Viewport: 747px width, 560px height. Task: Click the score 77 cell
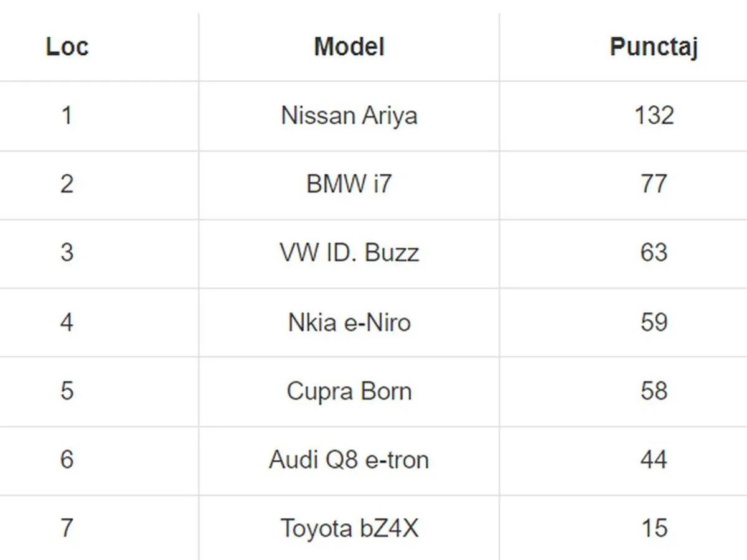pos(654,184)
